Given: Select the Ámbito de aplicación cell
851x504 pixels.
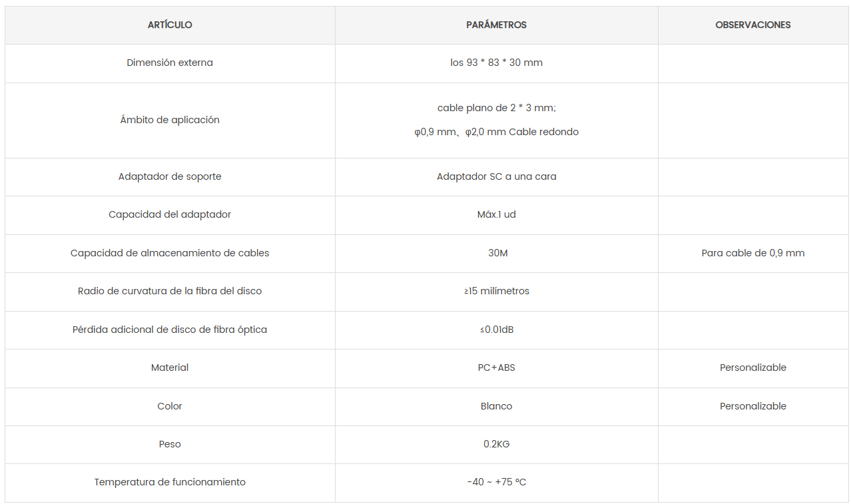Looking at the screenshot, I should click(x=170, y=120).
